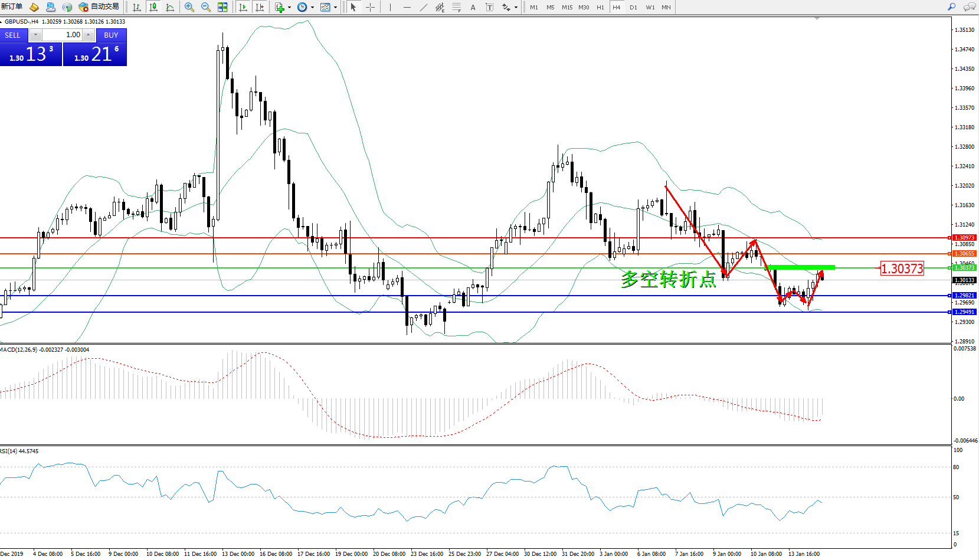
Task: Tile the chart windows
Action: click(222, 7)
